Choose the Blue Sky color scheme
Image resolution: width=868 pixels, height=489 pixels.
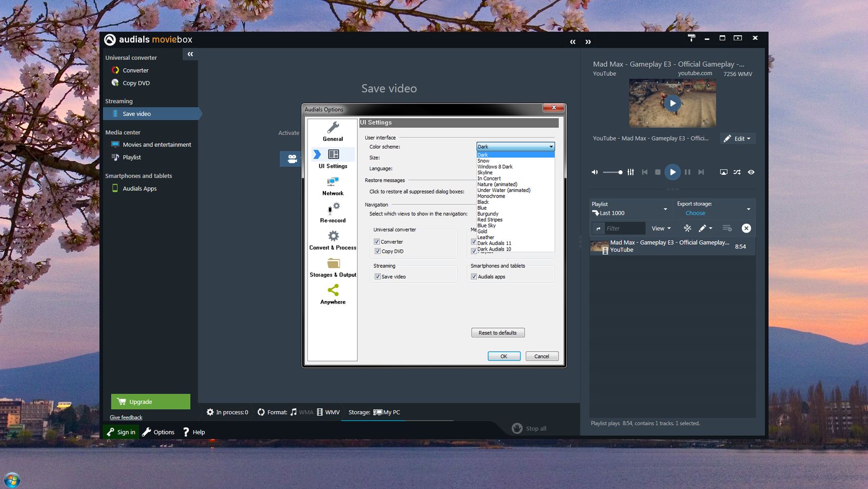515,225
